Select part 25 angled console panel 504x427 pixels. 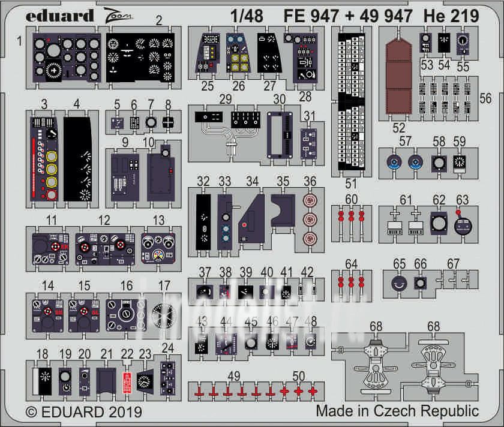pyautogui.click(x=208, y=53)
